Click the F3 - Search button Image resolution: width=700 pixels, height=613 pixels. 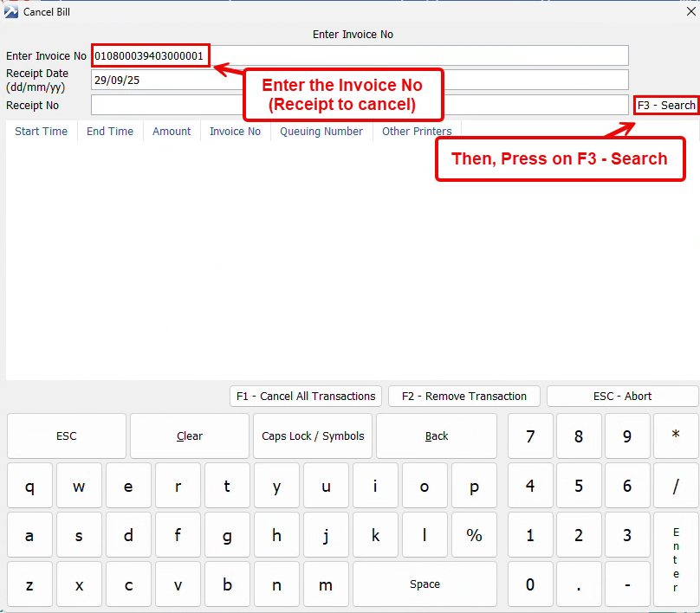pos(666,105)
